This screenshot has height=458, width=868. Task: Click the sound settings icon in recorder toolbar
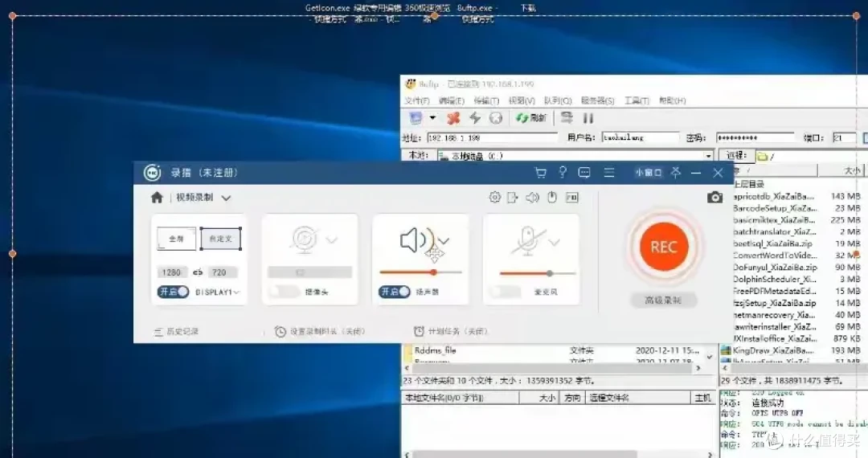point(532,198)
